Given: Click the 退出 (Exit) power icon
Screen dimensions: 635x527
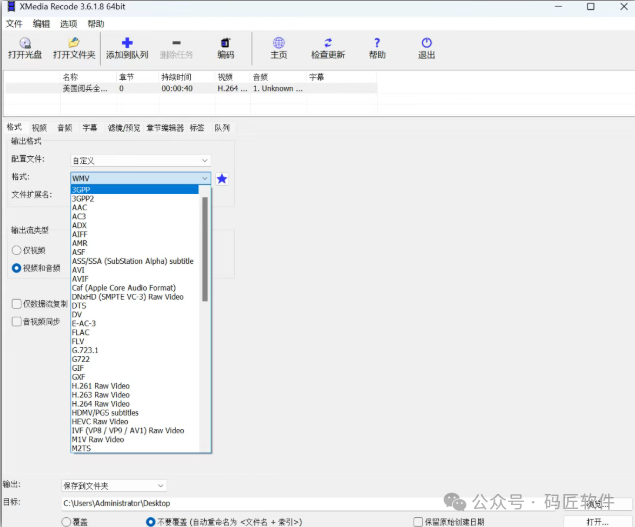Looking at the screenshot, I should [427, 43].
